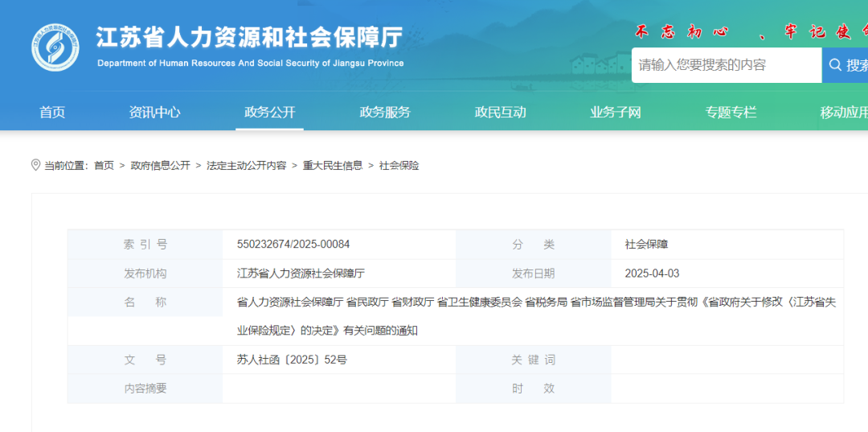
Task: Follow the 政府信息公开 breadcrumb link
Action: [161, 166]
